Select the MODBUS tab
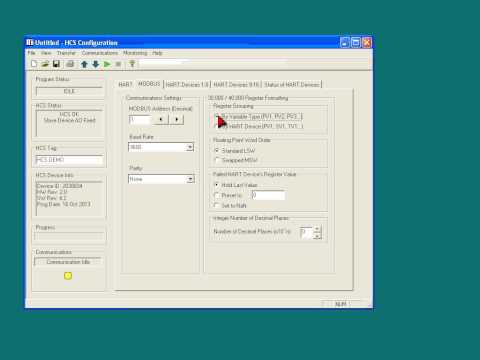480x360 pixels. pos(149,84)
